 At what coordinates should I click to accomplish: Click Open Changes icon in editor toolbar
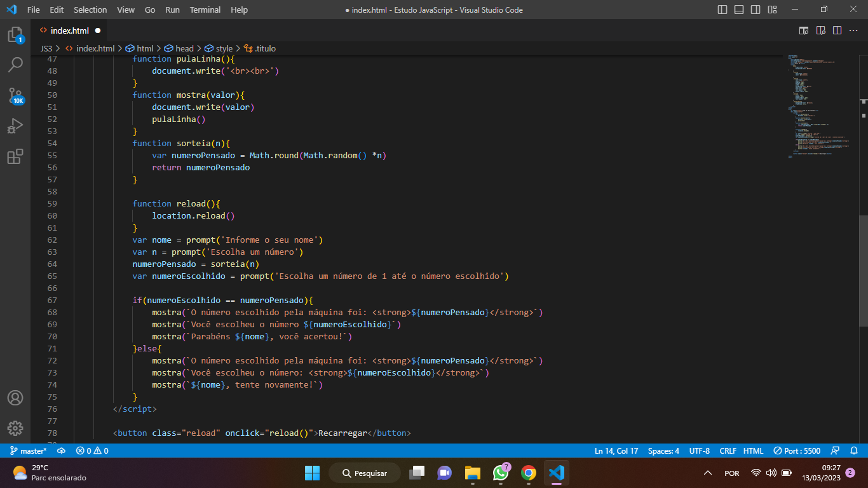(x=804, y=30)
